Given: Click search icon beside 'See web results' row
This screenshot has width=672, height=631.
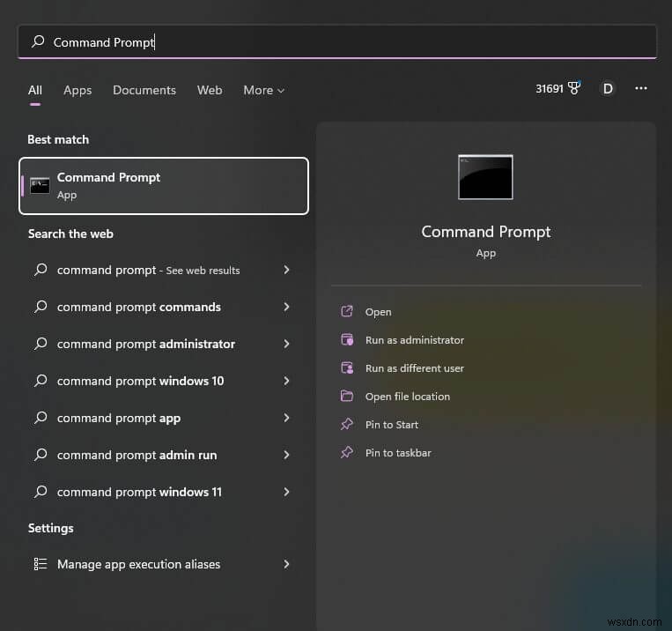Looking at the screenshot, I should click(x=41, y=270).
